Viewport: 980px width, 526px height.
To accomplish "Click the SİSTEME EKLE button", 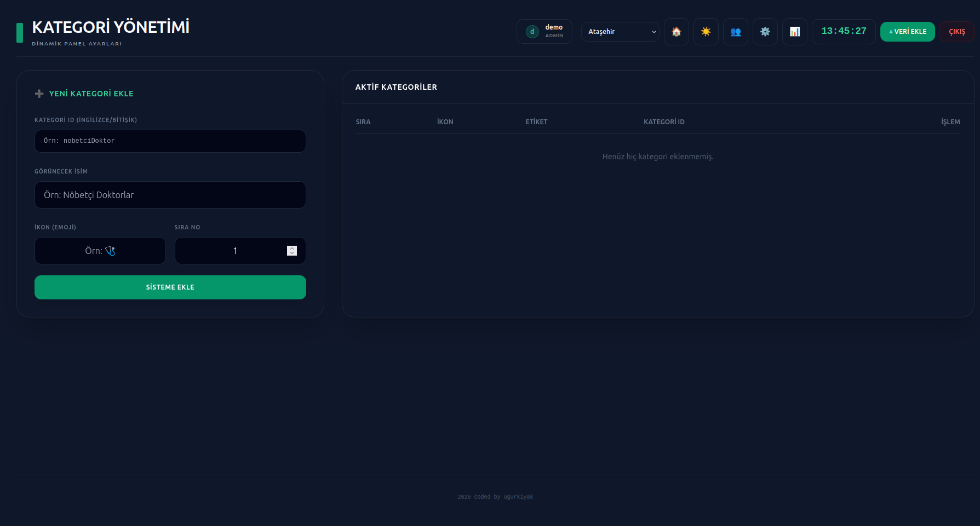I will [x=170, y=287].
